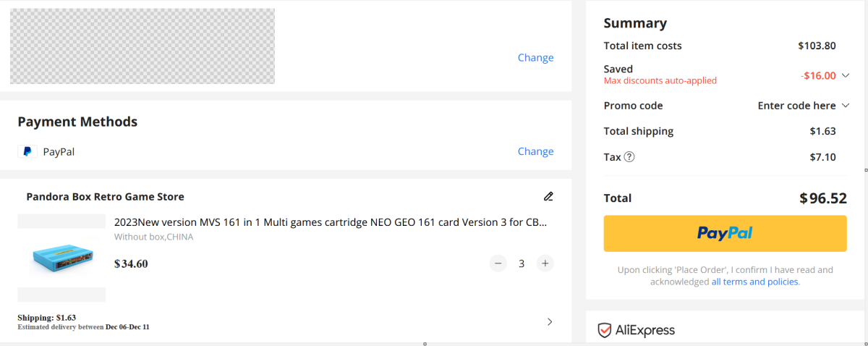Click the PayPal logo icon in Payment Methods
The width and height of the screenshot is (868, 346).
point(27,151)
